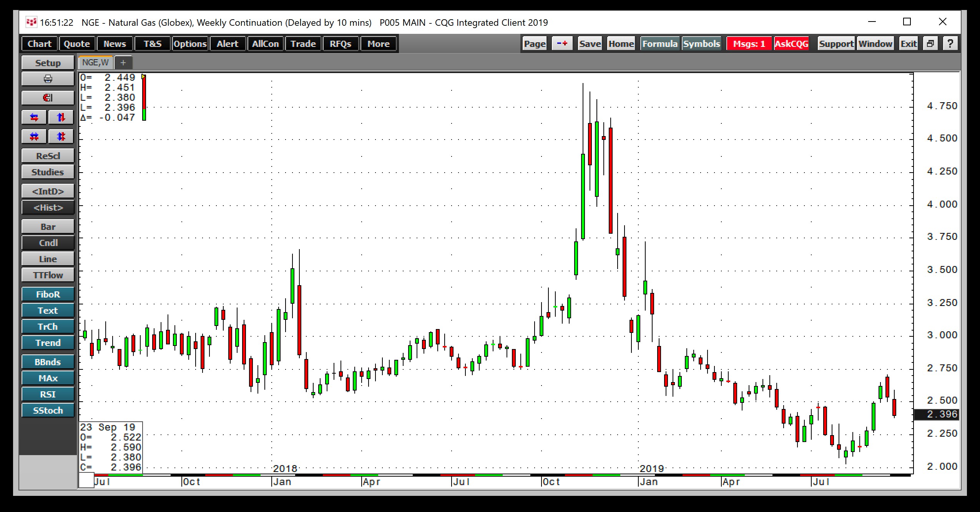Select the FiboR drawing tool

(48, 294)
